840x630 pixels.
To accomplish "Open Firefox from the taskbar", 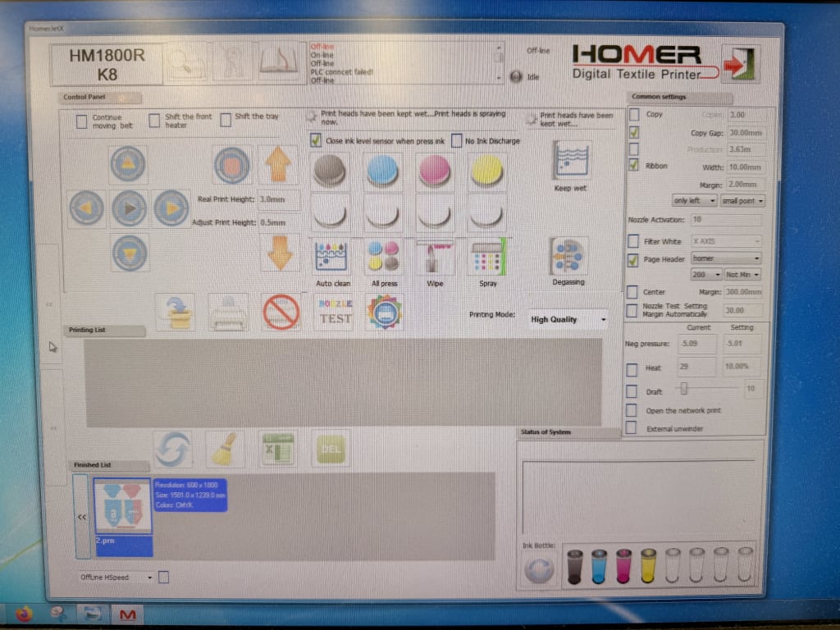I will coord(24,614).
